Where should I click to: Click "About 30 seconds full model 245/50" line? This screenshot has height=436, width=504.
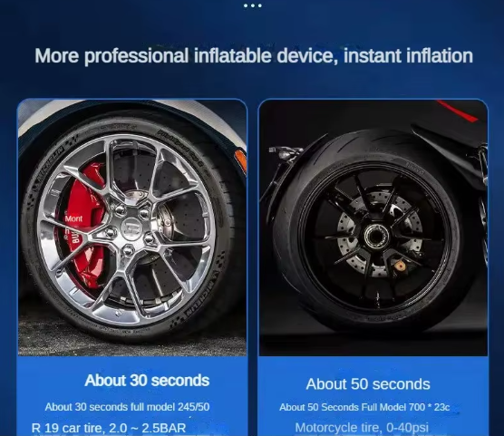click(127, 407)
